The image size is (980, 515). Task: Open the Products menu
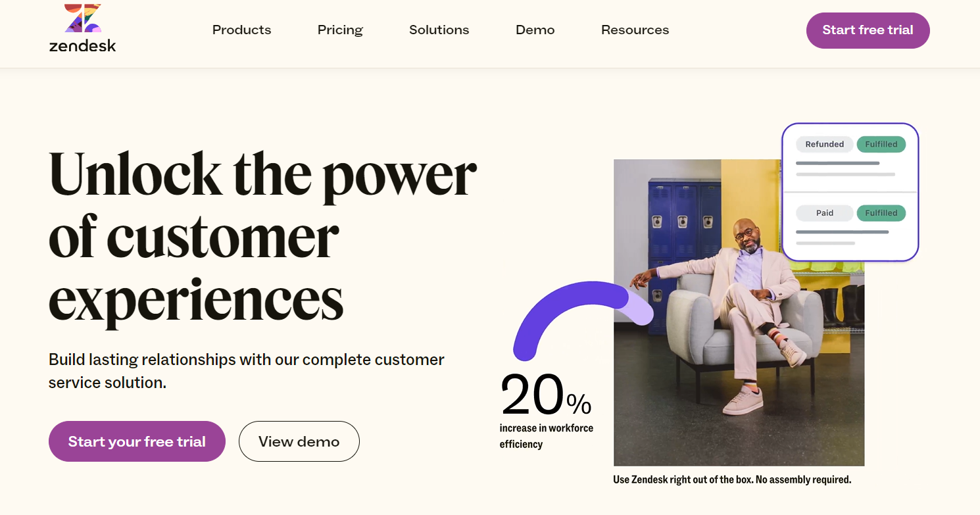[241, 30]
